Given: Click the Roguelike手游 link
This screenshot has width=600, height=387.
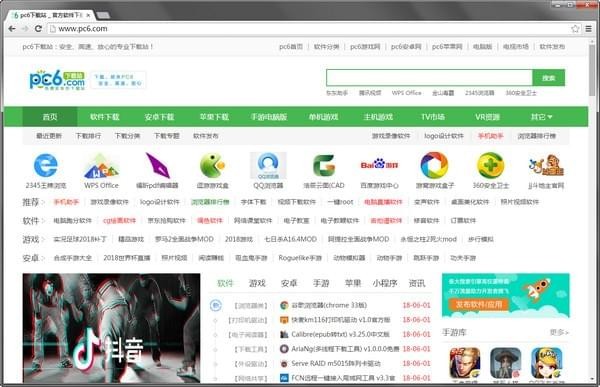Looking at the screenshot, I should click(300, 258).
